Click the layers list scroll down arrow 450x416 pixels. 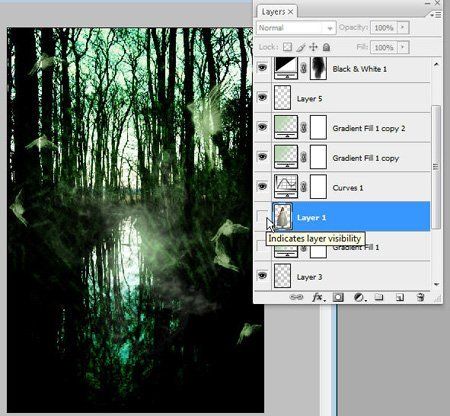tap(436, 285)
